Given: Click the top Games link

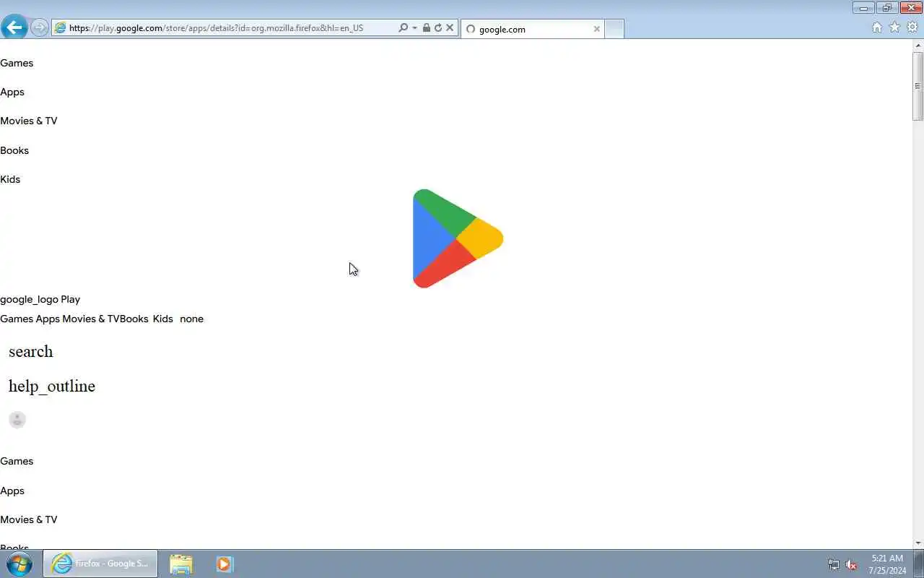Looking at the screenshot, I should coord(17,63).
